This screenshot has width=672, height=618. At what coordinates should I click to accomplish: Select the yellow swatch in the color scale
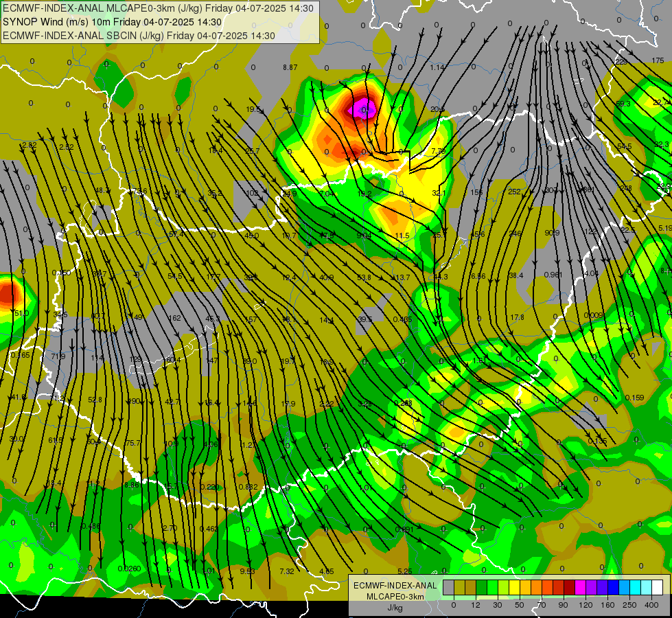[x=515, y=587]
